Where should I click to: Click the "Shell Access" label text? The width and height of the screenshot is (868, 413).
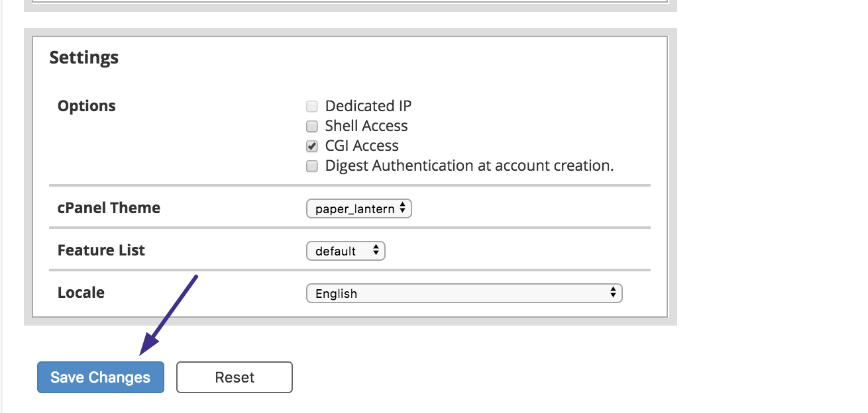(x=366, y=126)
